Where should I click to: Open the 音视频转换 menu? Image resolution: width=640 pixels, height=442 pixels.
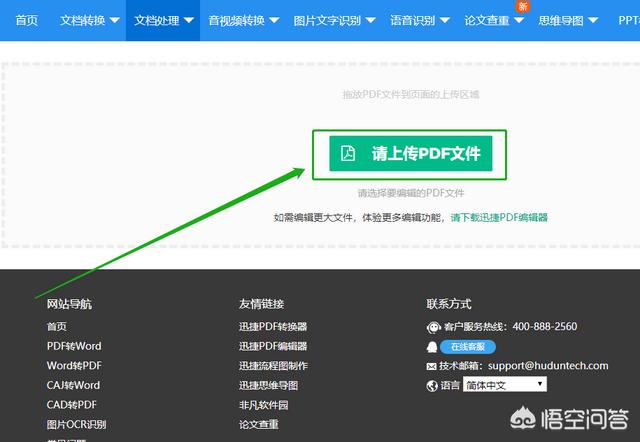(237, 20)
